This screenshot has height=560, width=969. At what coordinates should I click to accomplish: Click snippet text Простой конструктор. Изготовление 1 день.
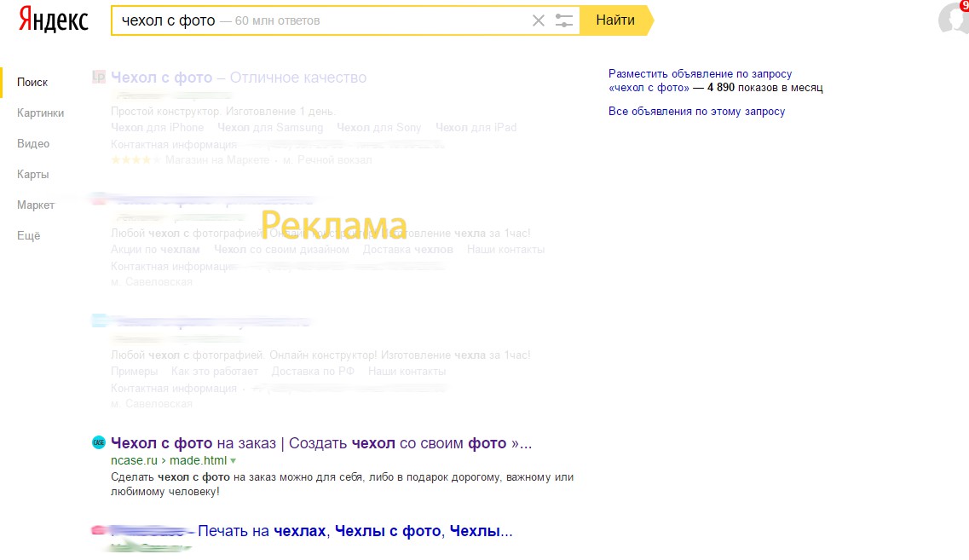[x=222, y=112]
